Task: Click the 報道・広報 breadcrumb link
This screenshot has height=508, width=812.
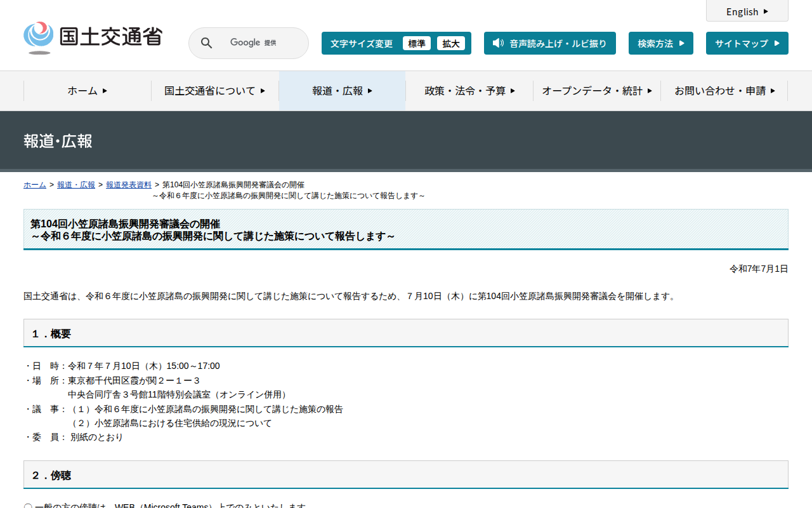Action: [76, 185]
